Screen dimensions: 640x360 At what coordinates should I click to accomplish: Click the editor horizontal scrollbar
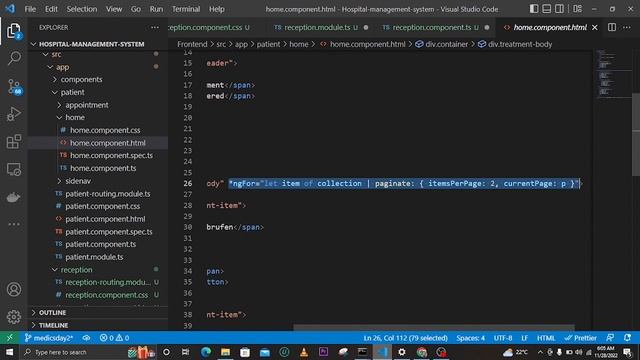point(434,328)
